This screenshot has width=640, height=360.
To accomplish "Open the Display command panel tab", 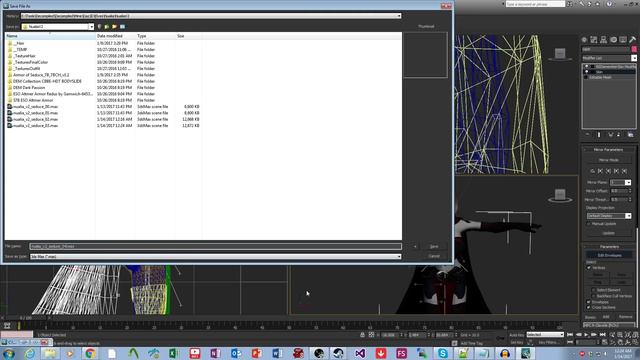I will [x=623, y=40].
